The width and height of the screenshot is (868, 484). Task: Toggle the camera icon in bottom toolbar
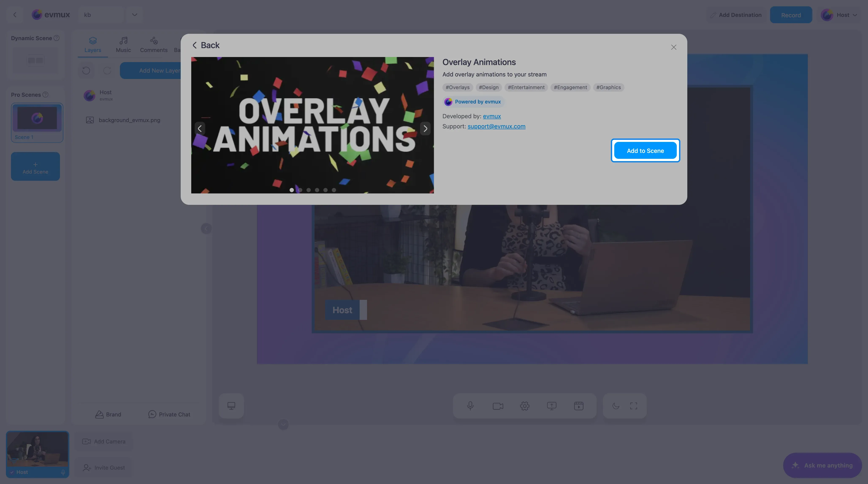pos(498,406)
